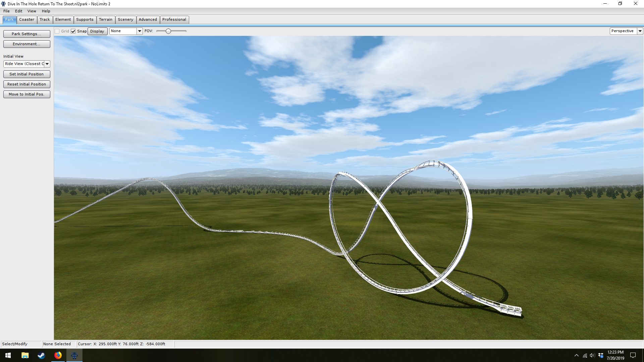Enable the Grid checkbox

pos(57,31)
